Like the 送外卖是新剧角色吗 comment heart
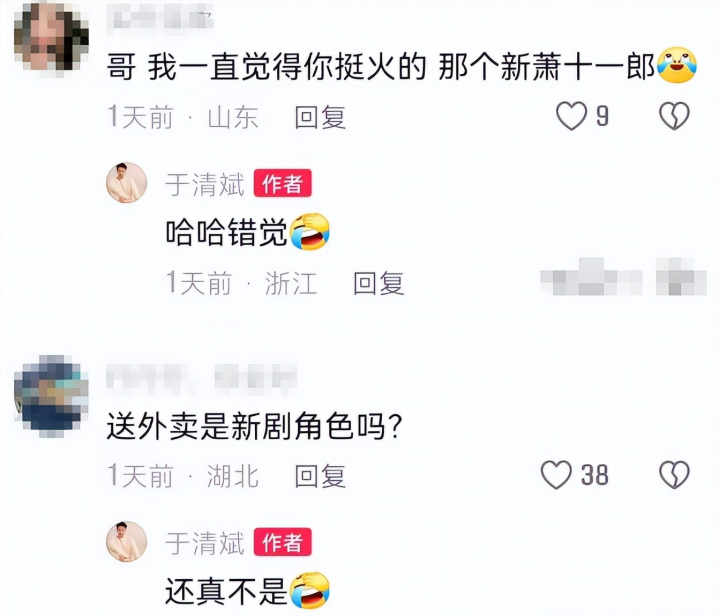 556,475
